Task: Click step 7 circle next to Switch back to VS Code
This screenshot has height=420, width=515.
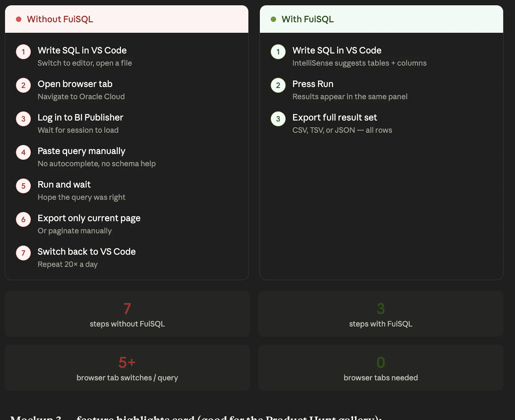Action: (x=23, y=253)
